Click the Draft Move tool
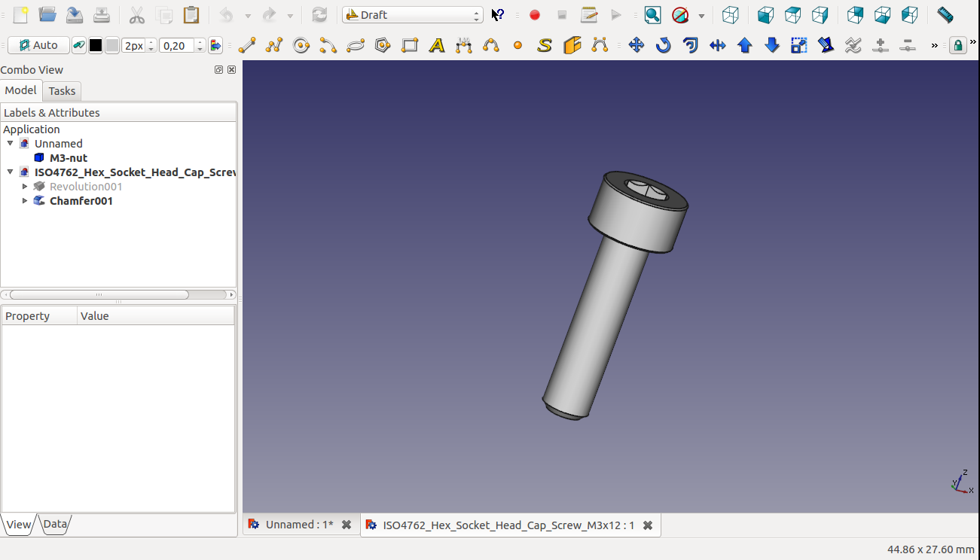 pyautogui.click(x=637, y=46)
